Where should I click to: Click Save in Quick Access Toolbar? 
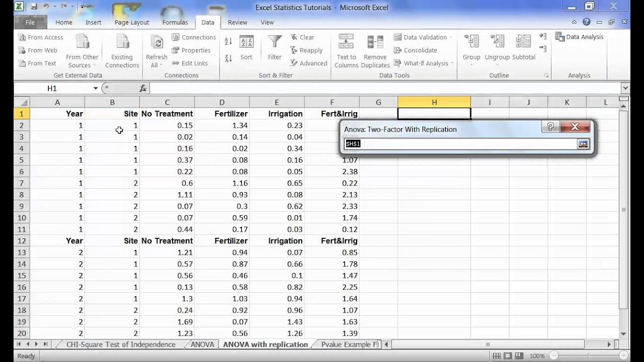pyautogui.click(x=34, y=7)
